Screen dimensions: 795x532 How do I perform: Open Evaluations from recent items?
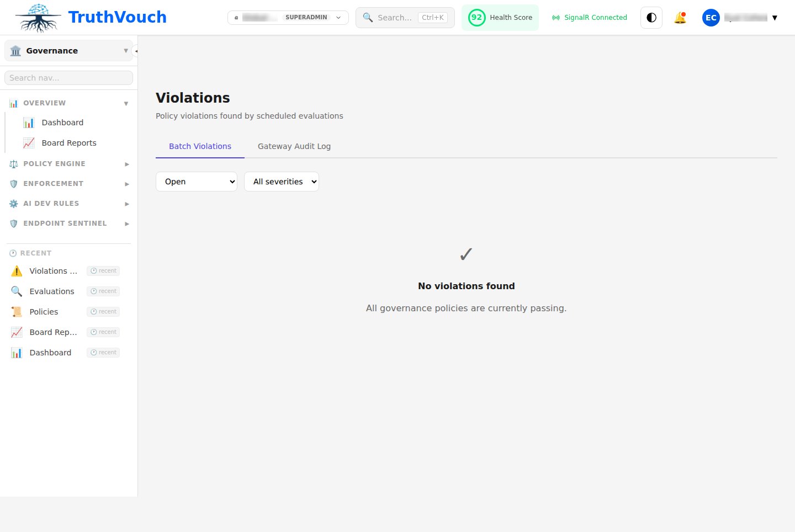[x=51, y=291]
